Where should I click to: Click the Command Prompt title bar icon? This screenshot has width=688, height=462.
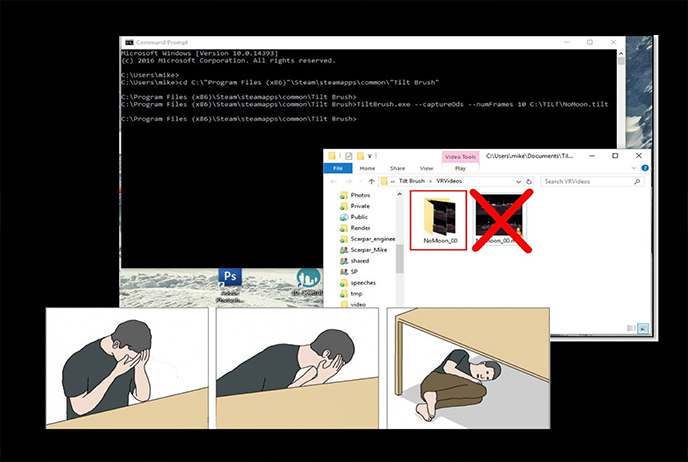pyautogui.click(x=125, y=42)
